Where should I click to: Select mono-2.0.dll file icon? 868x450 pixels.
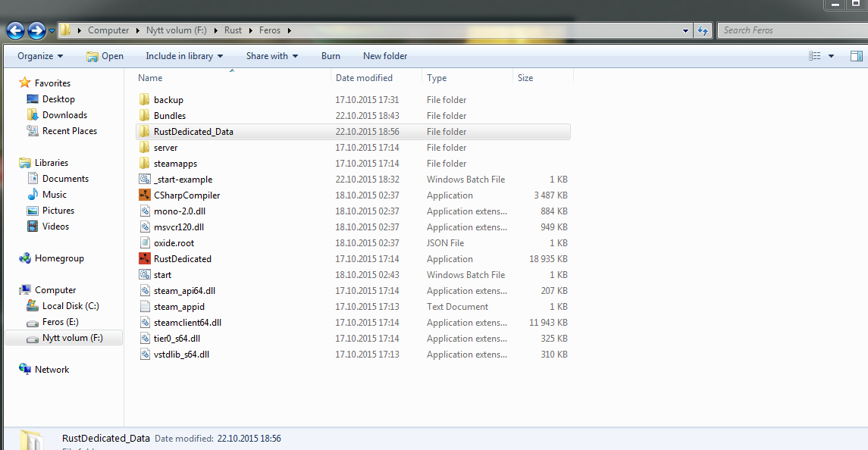[145, 211]
